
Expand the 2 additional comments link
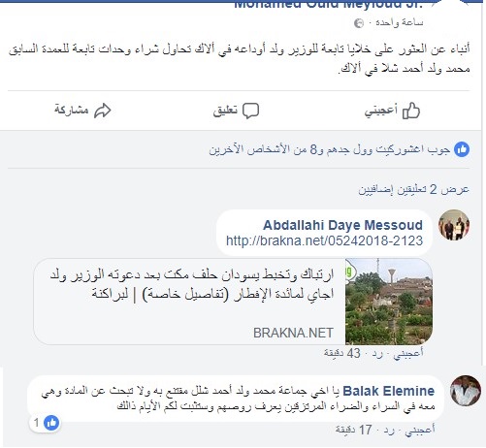point(413,190)
